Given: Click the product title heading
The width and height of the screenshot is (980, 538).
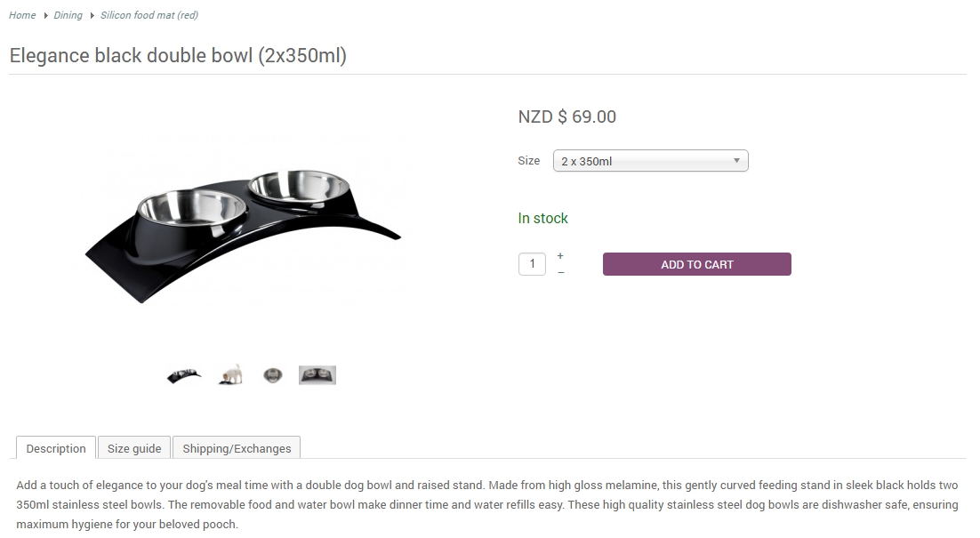Looking at the screenshot, I should [x=178, y=56].
